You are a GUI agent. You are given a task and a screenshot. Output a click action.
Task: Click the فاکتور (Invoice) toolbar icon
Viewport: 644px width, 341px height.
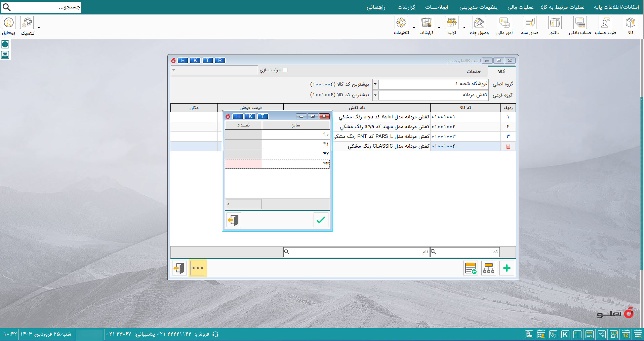(x=554, y=26)
